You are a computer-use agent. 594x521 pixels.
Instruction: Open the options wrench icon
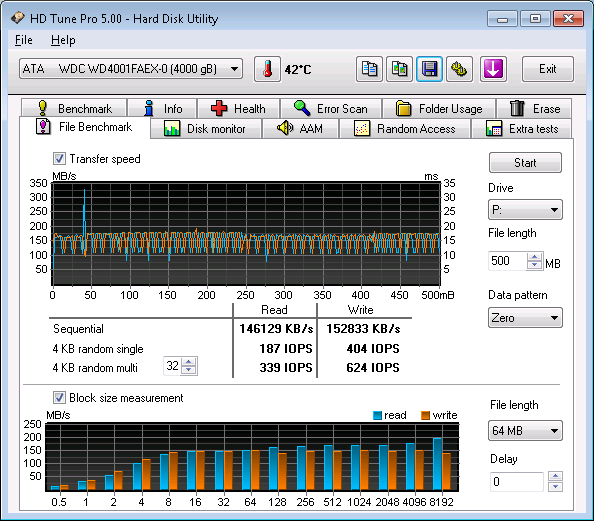[x=459, y=69]
